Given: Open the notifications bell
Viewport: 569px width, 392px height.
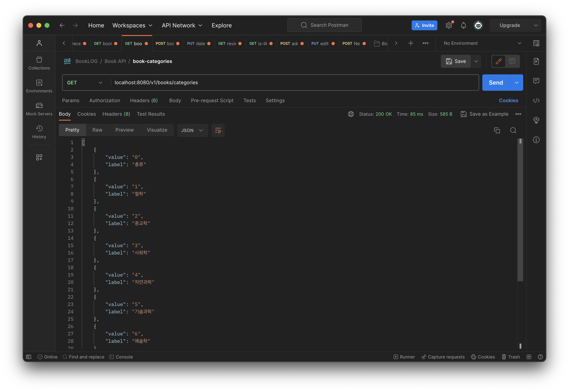Looking at the screenshot, I should click(463, 25).
